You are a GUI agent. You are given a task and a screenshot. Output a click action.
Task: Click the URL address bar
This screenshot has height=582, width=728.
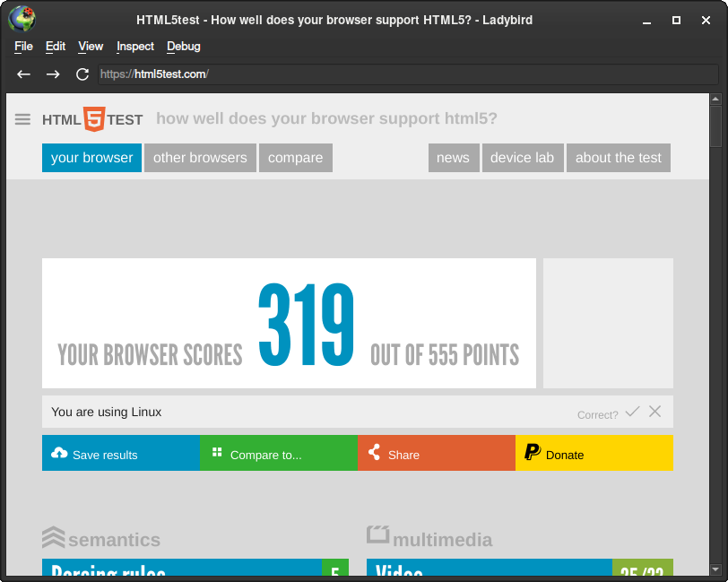tap(408, 74)
